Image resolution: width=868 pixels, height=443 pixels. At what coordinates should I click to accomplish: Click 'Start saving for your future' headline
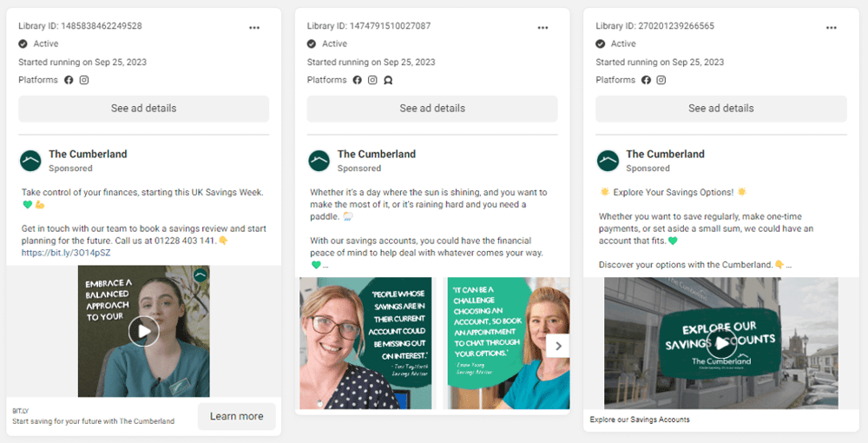click(x=94, y=421)
